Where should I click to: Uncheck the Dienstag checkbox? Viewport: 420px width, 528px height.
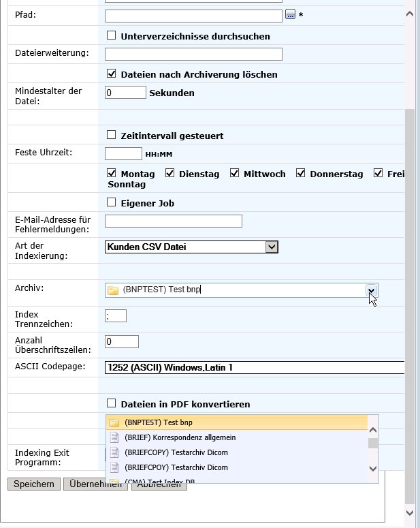tap(170, 173)
